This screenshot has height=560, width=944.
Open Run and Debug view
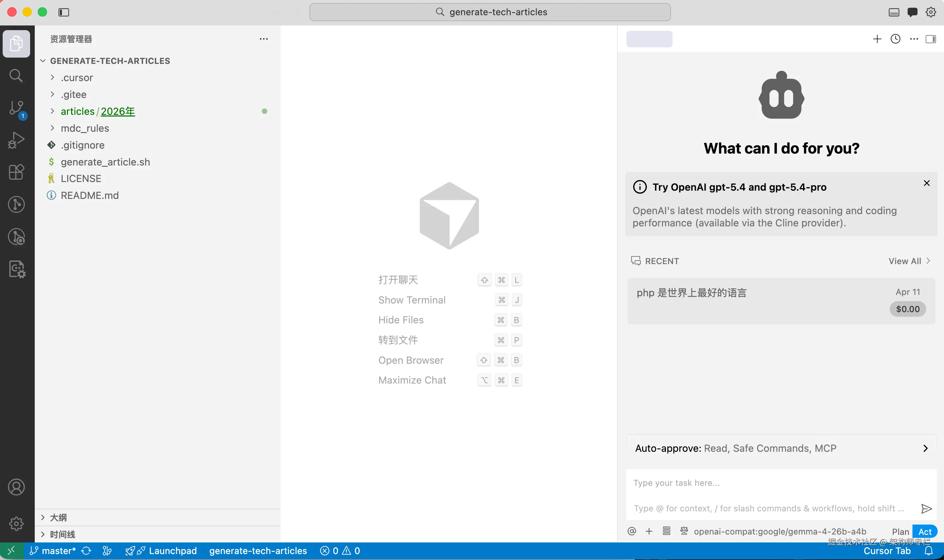(x=16, y=140)
